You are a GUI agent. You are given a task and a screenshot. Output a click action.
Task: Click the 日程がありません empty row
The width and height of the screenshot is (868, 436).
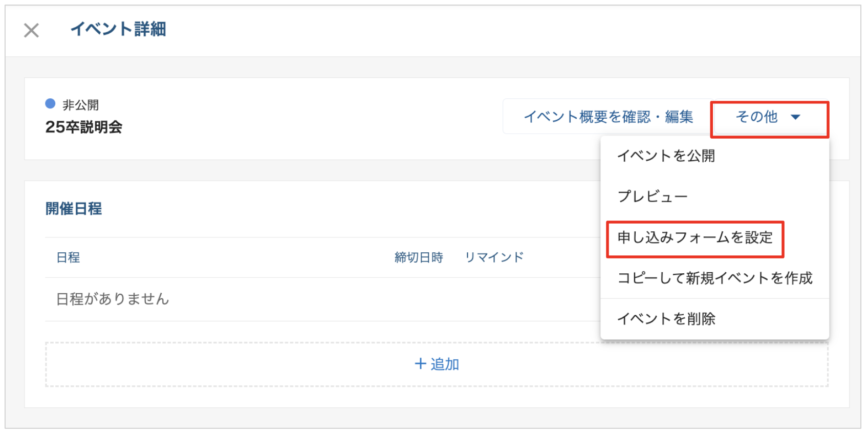[113, 299]
